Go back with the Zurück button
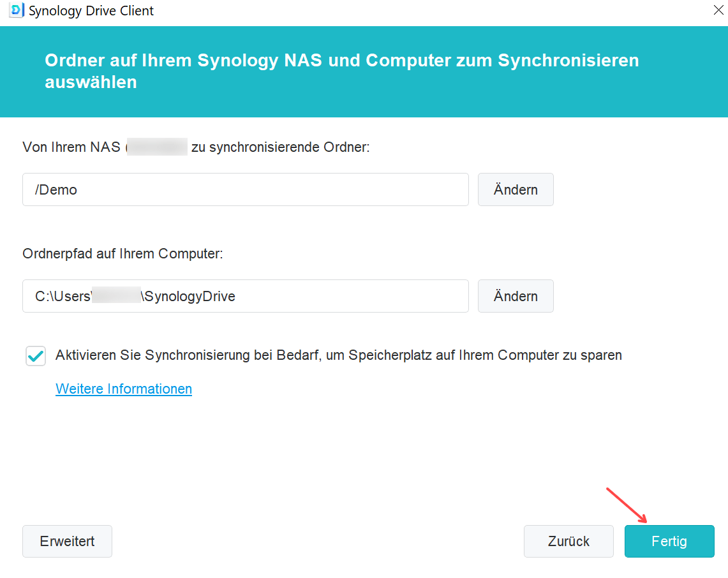Screen dimensions: 728x578 568,541
